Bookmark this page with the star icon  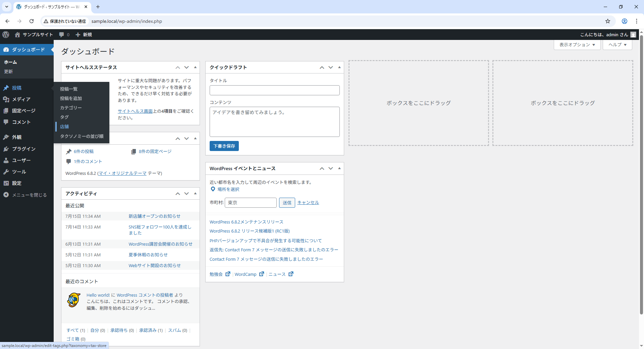click(608, 21)
